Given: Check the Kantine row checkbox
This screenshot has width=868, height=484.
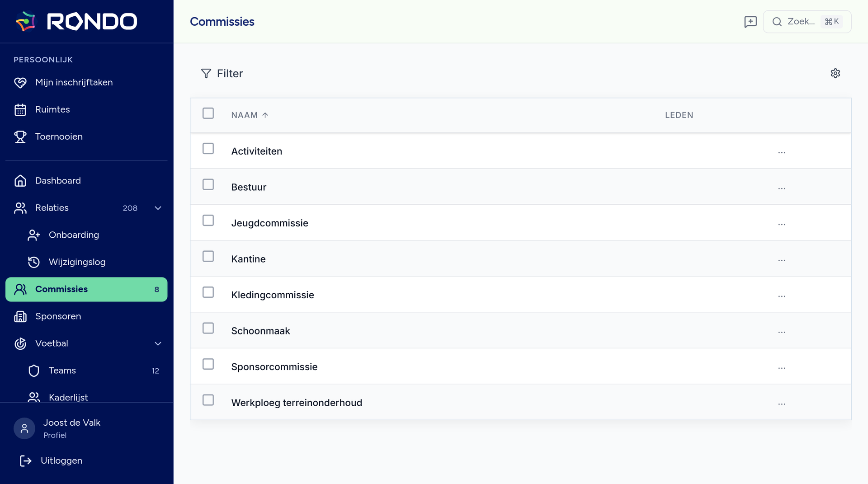Looking at the screenshot, I should 208,256.
